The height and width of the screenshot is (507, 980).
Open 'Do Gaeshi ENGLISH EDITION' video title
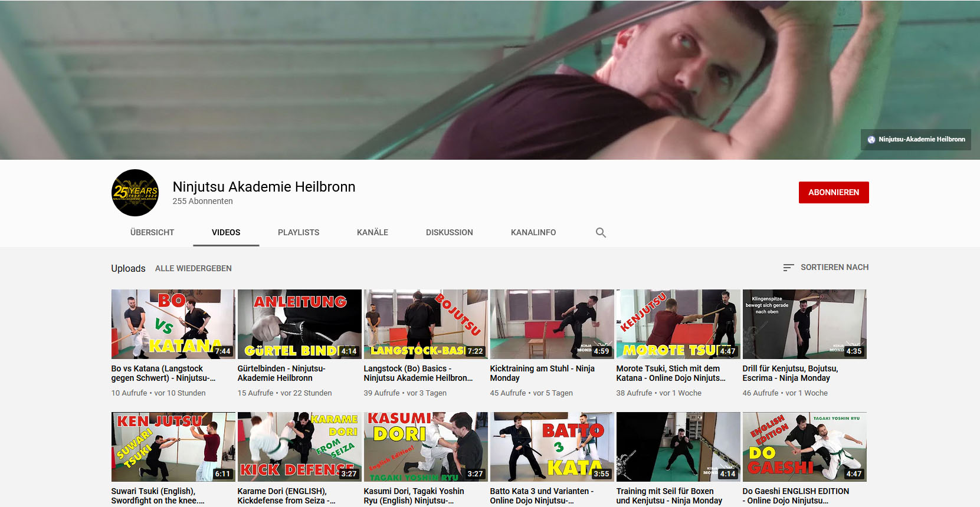pyautogui.click(x=796, y=496)
